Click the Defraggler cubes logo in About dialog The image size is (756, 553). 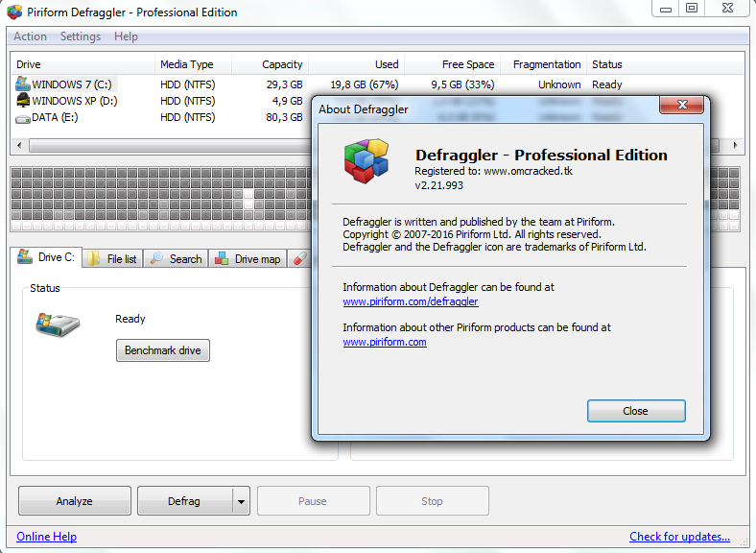[366, 161]
